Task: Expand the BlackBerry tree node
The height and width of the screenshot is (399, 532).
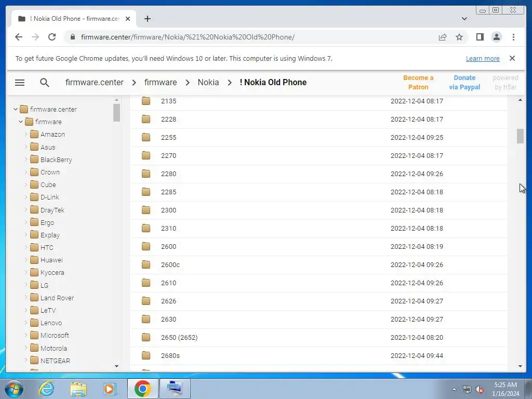Action: pos(26,159)
